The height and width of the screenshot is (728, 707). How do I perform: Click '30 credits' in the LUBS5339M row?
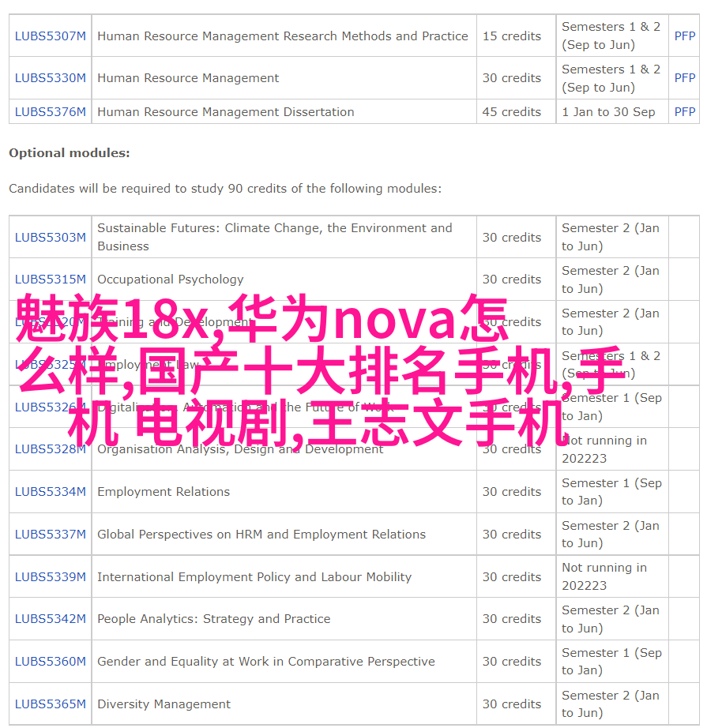click(x=511, y=576)
